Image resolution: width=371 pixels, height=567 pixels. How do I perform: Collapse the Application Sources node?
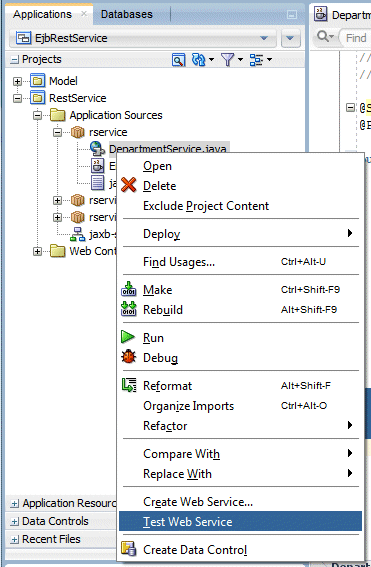coord(38,115)
